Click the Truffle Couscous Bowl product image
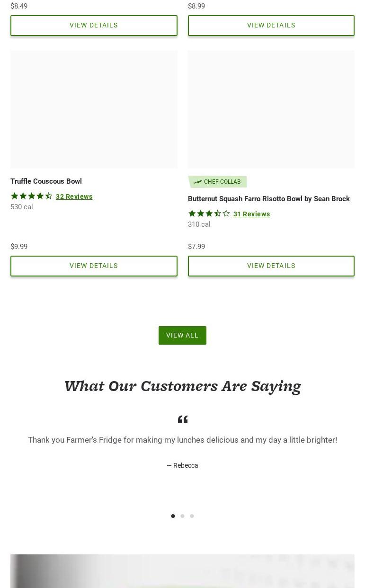Viewport: 365px width, 588px height. pos(94,109)
